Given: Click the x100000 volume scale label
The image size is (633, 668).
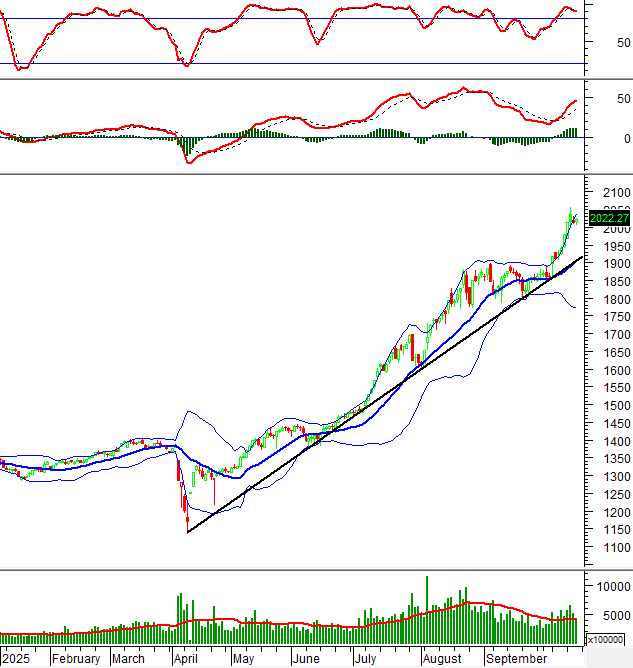Looking at the screenshot, I should 608,638.
